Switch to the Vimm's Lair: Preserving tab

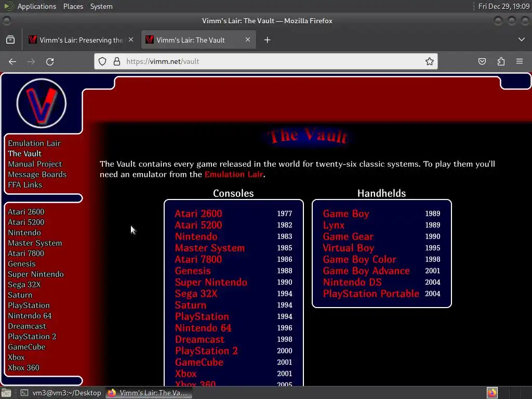pyautogui.click(x=81, y=40)
